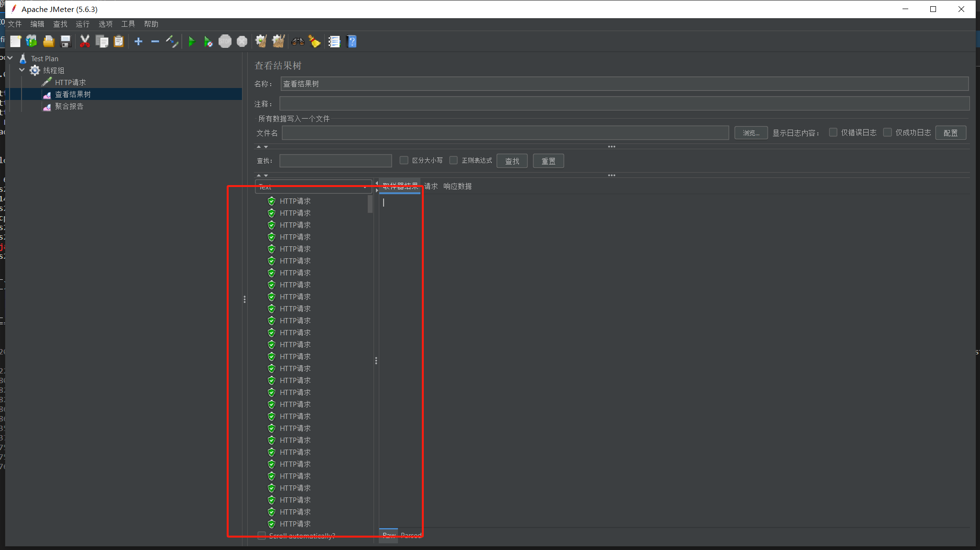Cut the selected element with scissors icon
Screen dimensions: 980x550
point(85,42)
